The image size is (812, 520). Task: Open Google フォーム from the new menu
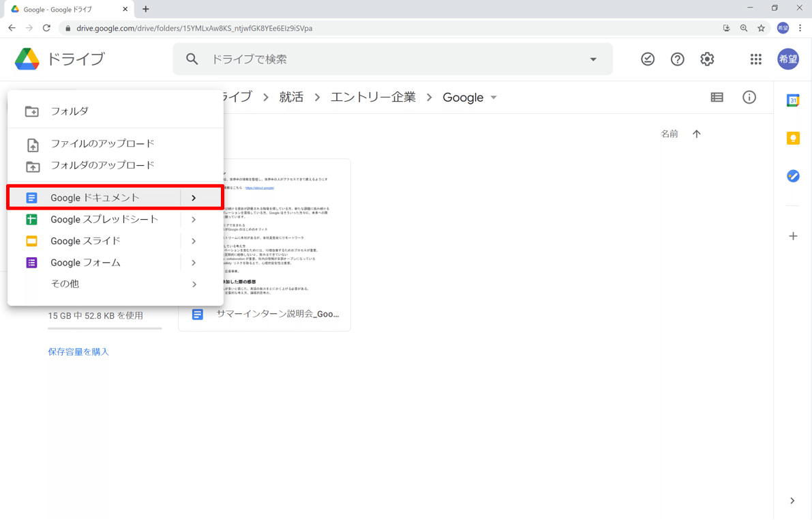pos(85,262)
